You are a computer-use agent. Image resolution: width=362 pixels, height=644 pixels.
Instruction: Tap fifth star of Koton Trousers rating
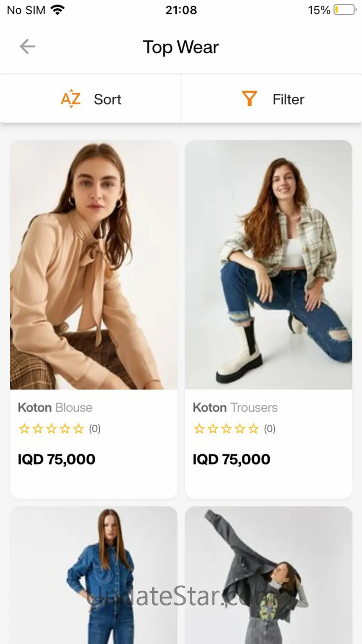pos(253,429)
